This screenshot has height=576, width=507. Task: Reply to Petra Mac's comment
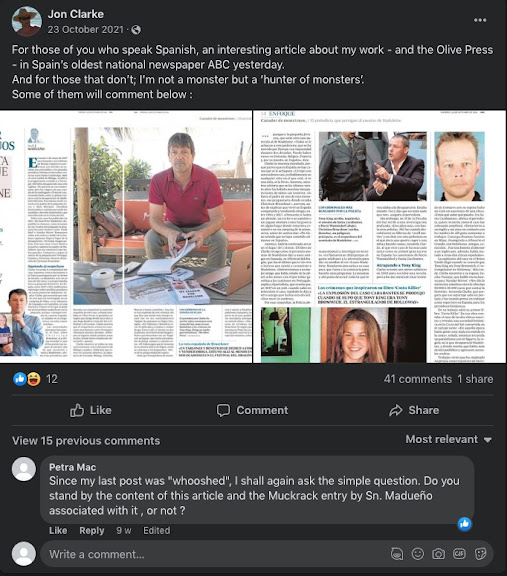(92, 530)
